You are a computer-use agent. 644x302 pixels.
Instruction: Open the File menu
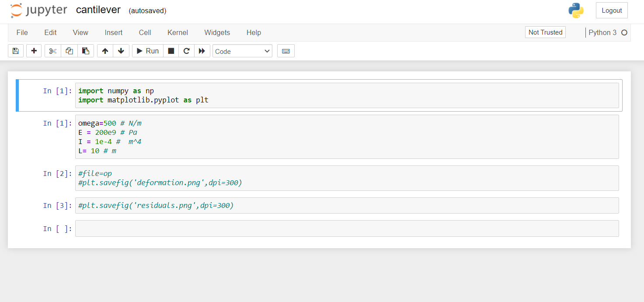point(22,32)
